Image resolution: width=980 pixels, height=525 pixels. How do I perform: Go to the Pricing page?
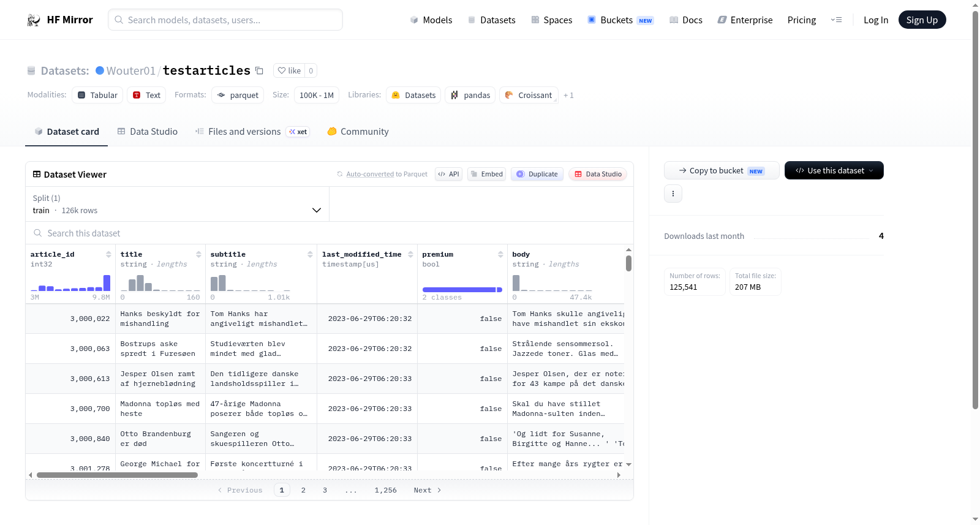tap(802, 20)
